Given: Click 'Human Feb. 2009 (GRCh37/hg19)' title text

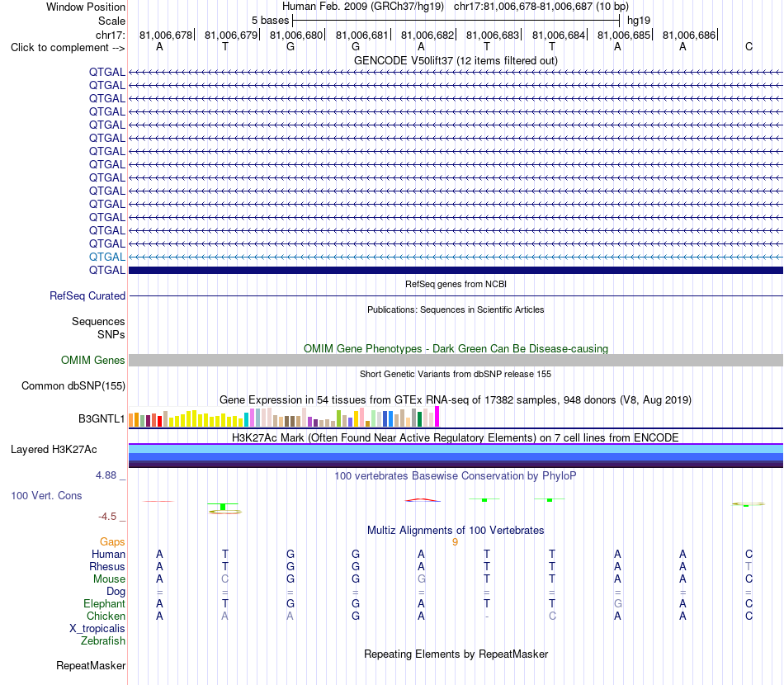Looking at the screenshot, I should [x=363, y=7].
